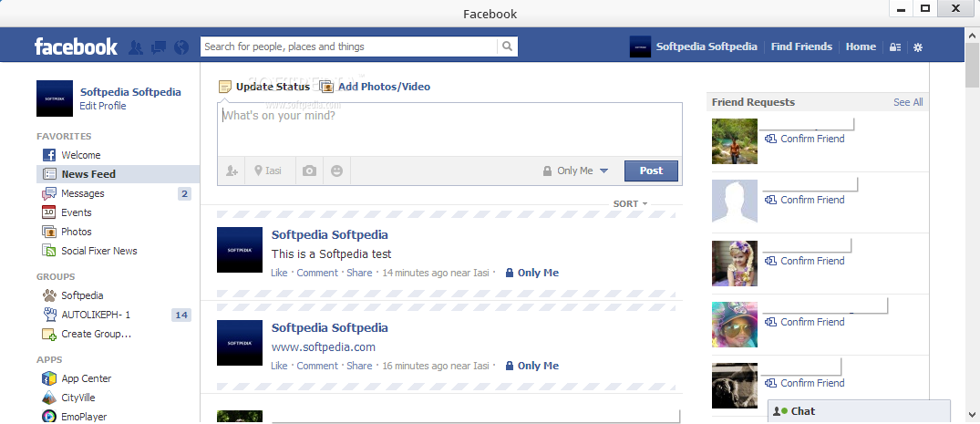Click the facebook logo
Viewport: 980px width, 424px height.
[76, 47]
